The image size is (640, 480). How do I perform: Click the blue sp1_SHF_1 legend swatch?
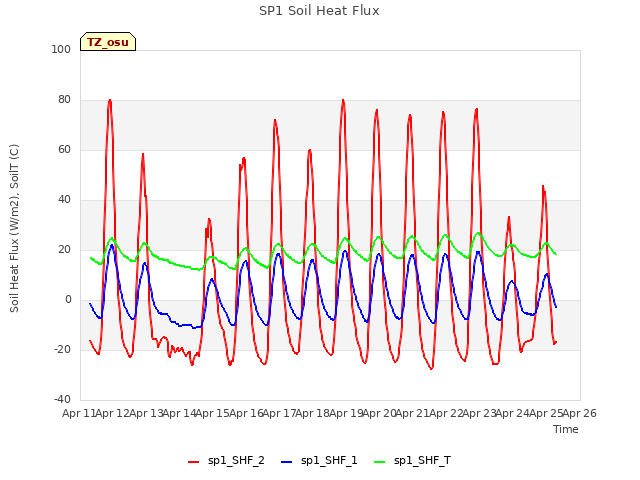point(287,462)
